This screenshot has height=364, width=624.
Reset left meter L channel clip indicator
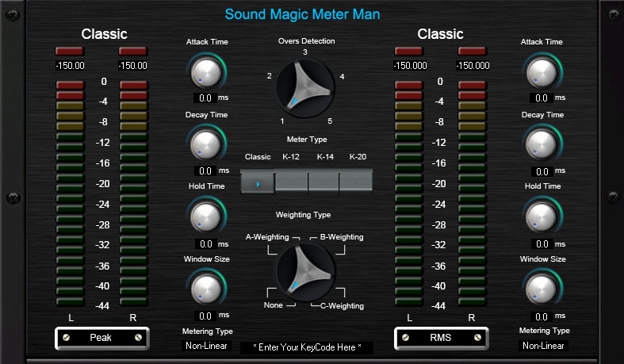pos(70,52)
